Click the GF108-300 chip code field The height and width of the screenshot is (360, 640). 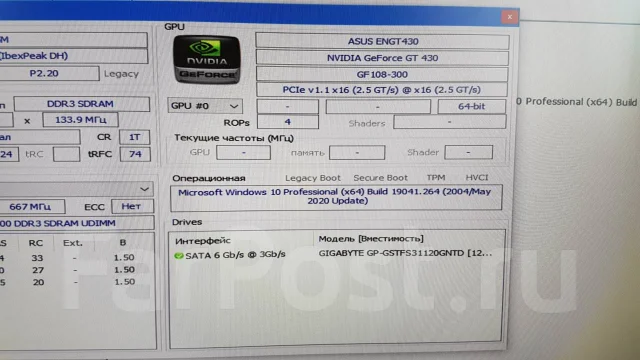tap(382, 74)
